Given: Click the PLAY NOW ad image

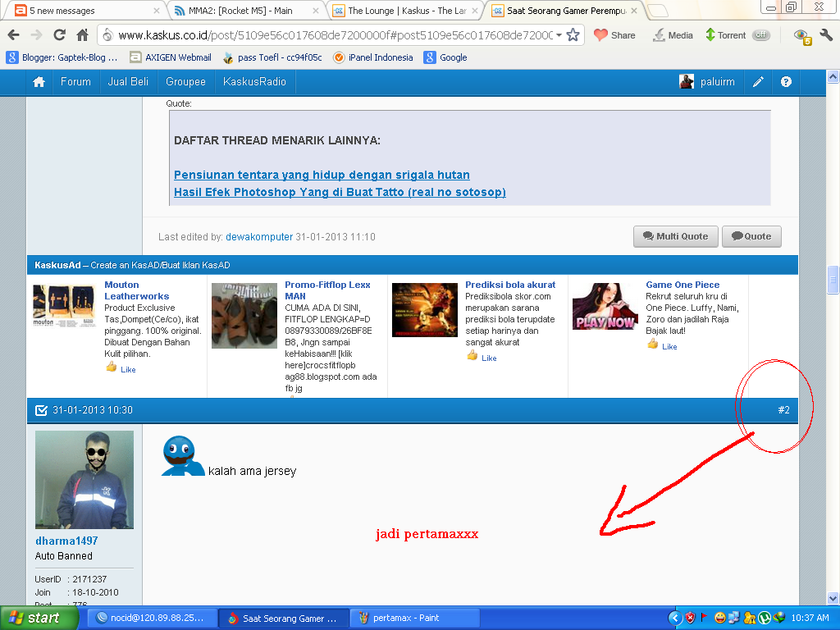Looking at the screenshot, I should (605, 307).
